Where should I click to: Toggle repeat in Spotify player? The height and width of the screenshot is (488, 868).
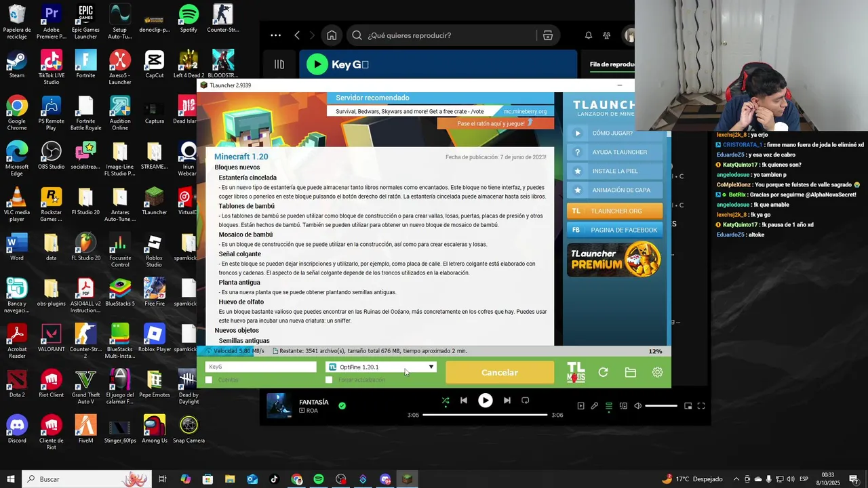[x=525, y=401]
